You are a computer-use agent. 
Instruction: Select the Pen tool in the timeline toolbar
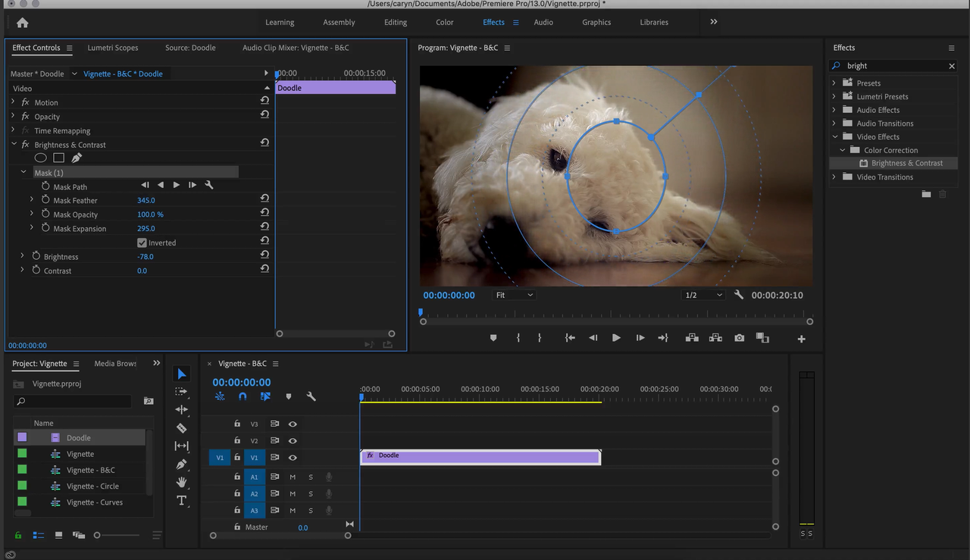pos(181,465)
